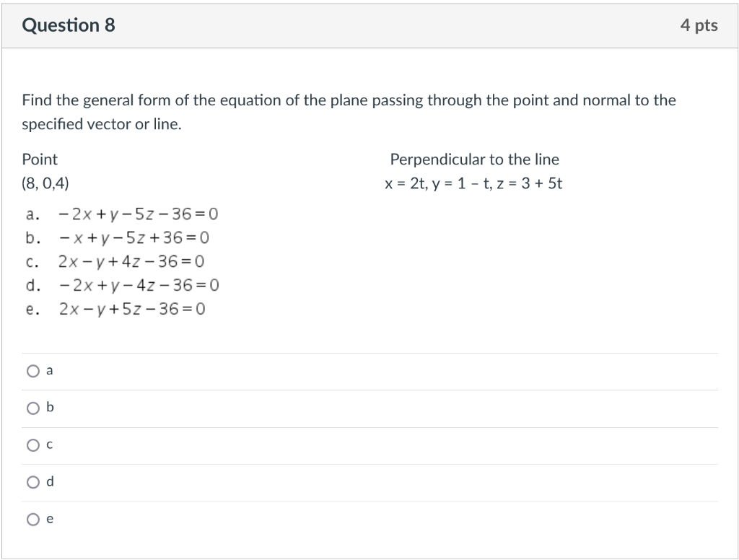The height and width of the screenshot is (560, 739).
Task: Click answer option text −x + y − 5z + 36 = 0
Action: pos(134,238)
